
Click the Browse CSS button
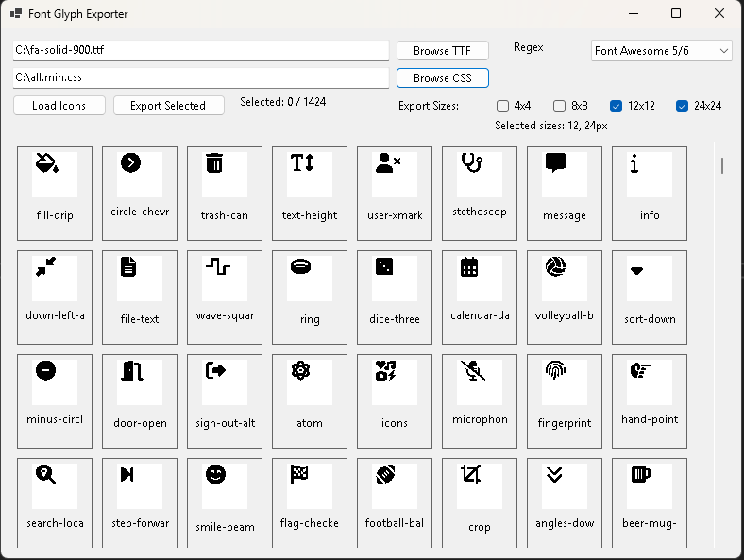click(x=442, y=77)
